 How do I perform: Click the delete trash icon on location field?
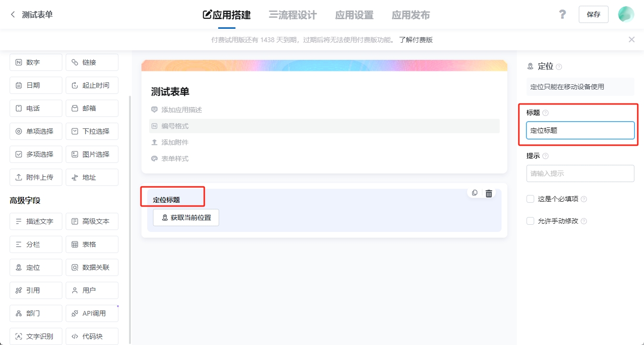tap(489, 194)
